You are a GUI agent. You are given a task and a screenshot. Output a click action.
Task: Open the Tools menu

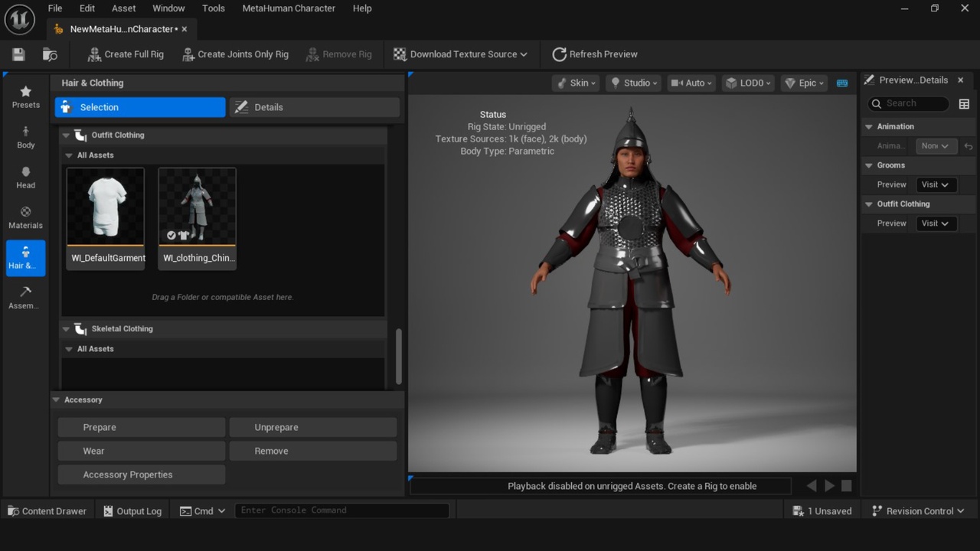point(214,8)
